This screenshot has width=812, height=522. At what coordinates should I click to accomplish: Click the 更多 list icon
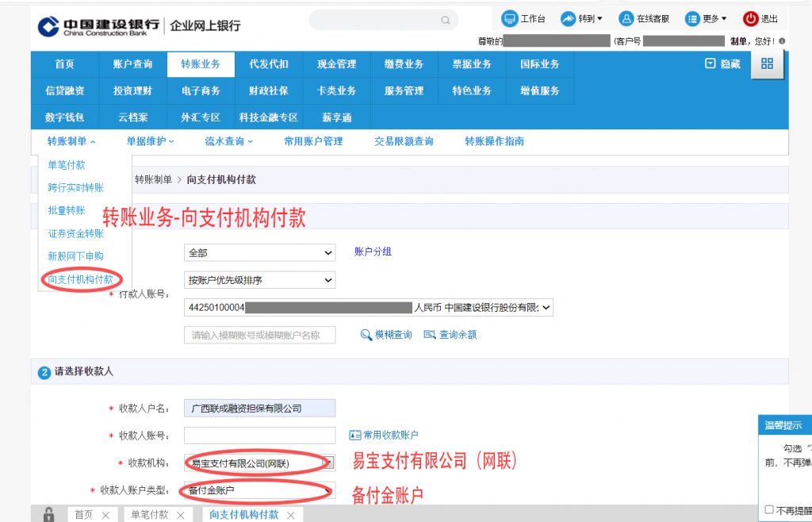(x=692, y=19)
